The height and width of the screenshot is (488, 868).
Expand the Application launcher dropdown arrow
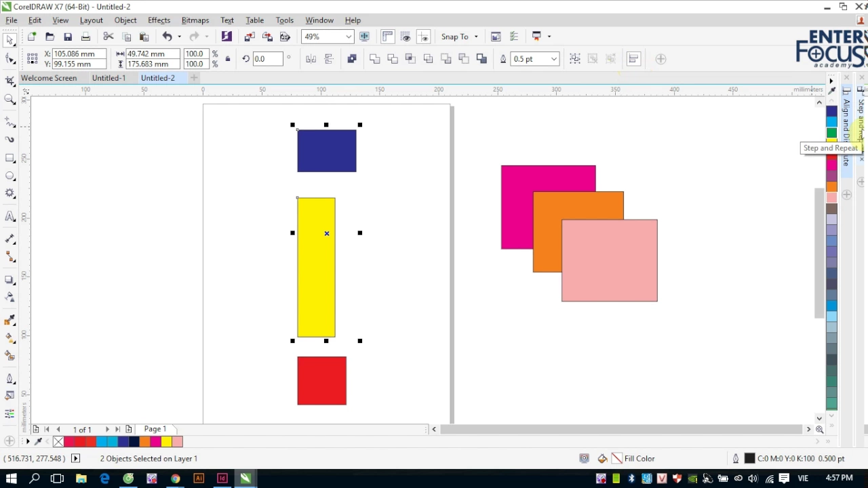pyautogui.click(x=549, y=37)
